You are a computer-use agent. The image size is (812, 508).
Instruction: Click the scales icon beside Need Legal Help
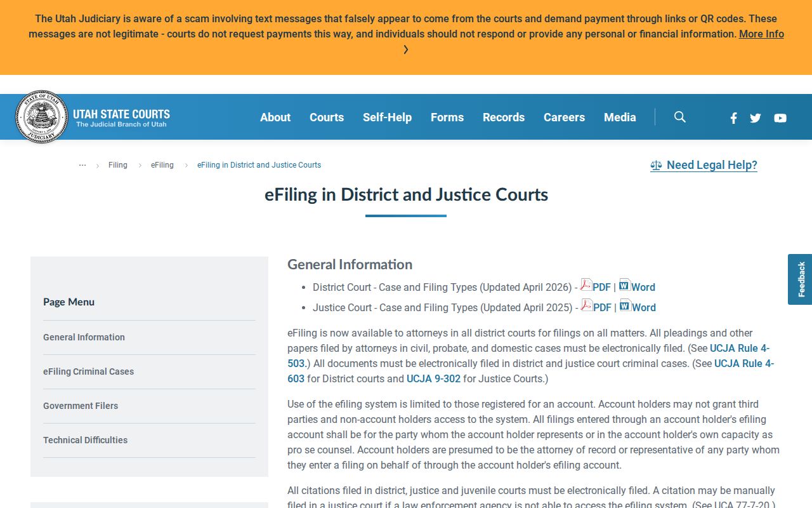click(656, 165)
